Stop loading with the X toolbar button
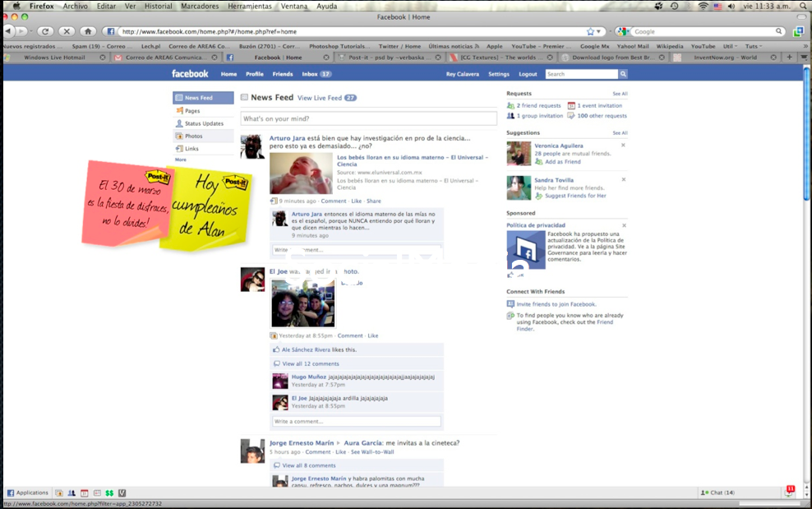Image resolution: width=812 pixels, height=509 pixels. tap(67, 31)
